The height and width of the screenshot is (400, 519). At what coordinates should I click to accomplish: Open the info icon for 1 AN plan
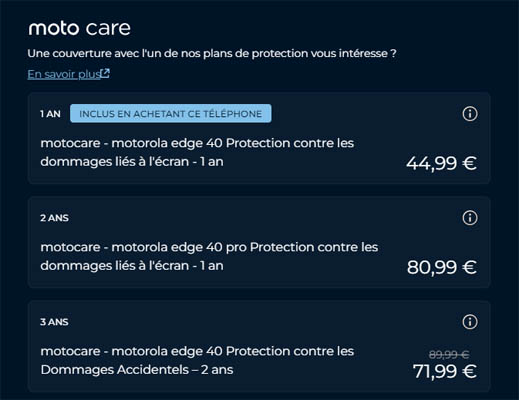(470, 114)
